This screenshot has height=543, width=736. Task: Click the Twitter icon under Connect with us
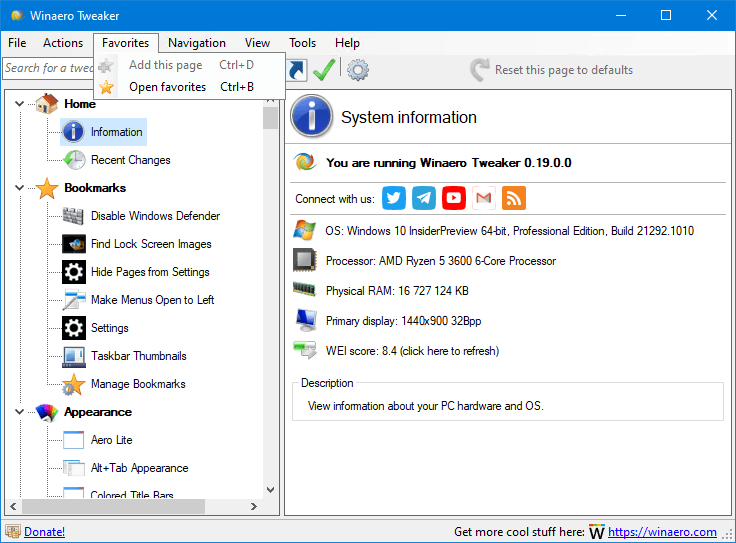(x=393, y=198)
